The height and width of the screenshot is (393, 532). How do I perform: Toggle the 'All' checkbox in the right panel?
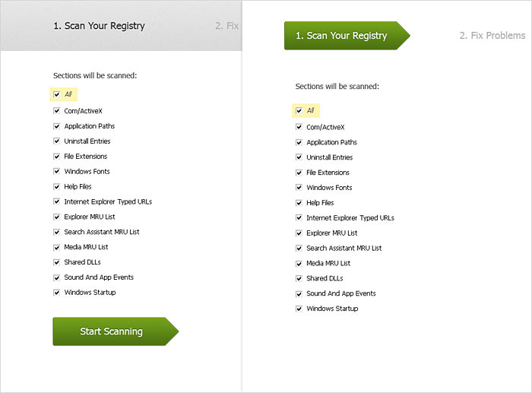click(x=299, y=111)
